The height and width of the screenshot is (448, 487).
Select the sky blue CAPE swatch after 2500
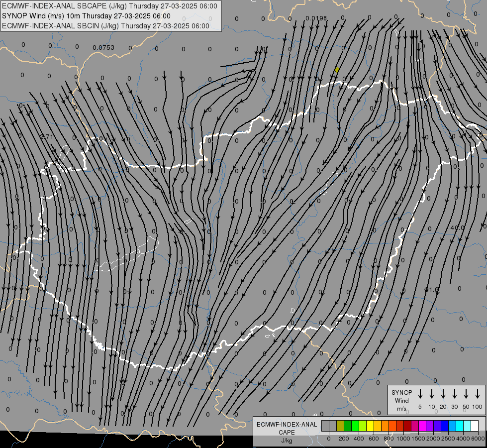pyautogui.click(x=452, y=426)
